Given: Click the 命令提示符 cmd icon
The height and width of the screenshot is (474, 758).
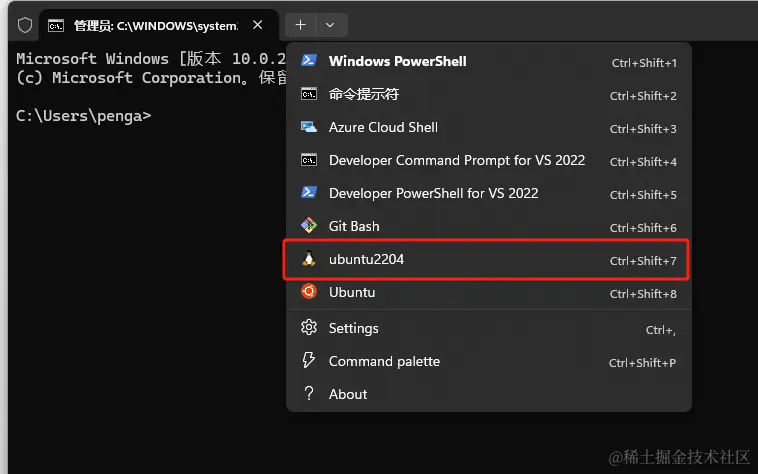Looking at the screenshot, I should (309, 94).
